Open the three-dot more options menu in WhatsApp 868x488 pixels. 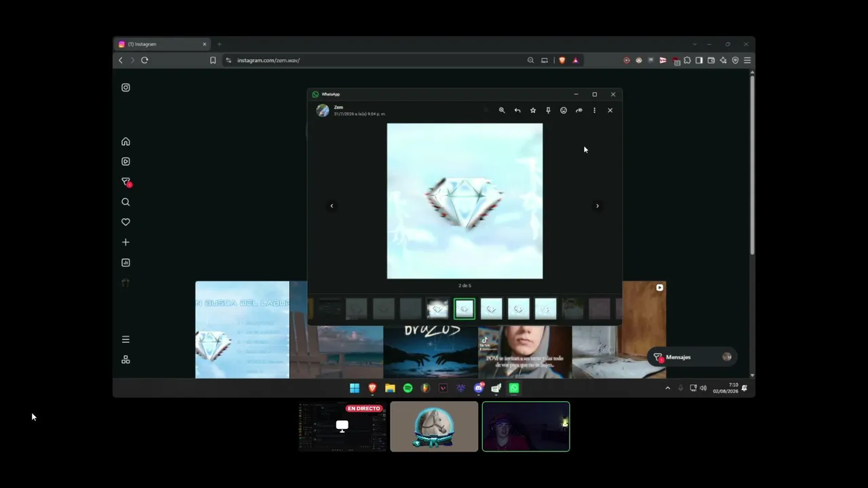pyautogui.click(x=595, y=110)
